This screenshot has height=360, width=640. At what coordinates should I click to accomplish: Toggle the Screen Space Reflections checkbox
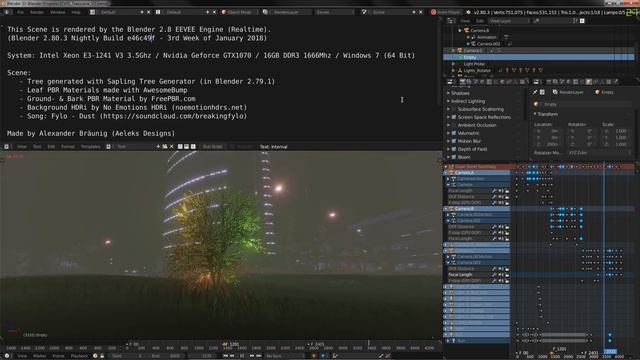click(454, 117)
